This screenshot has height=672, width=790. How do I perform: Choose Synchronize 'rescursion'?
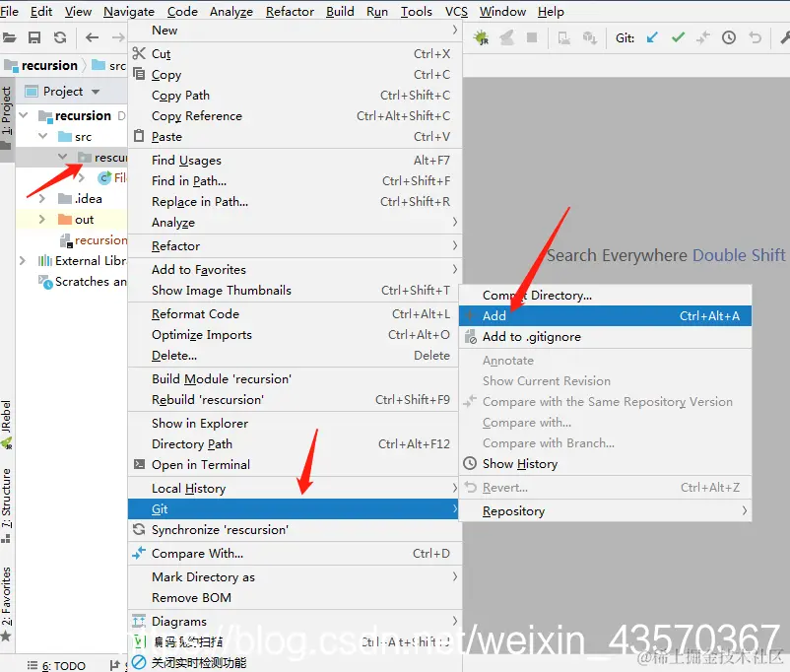pyautogui.click(x=295, y=530)
